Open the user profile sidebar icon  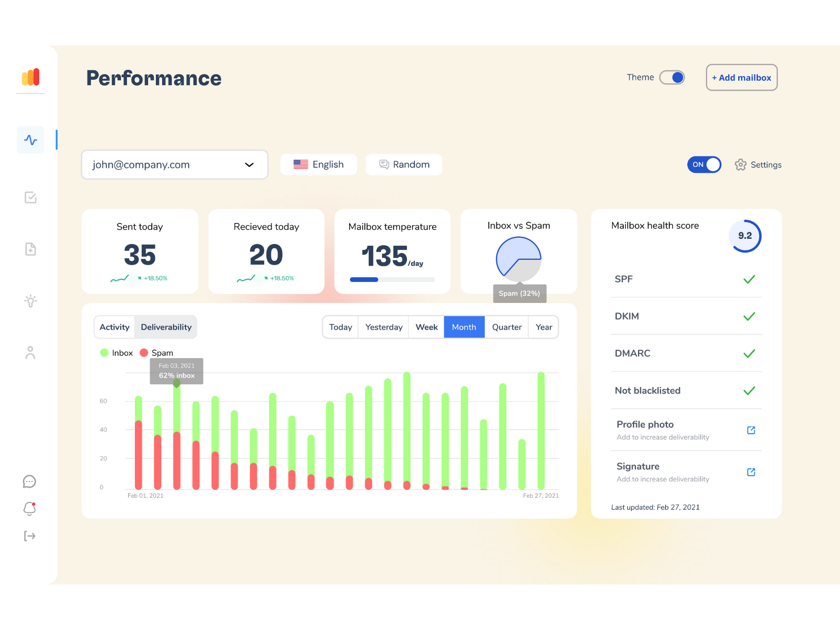click(x=30, y=352)
